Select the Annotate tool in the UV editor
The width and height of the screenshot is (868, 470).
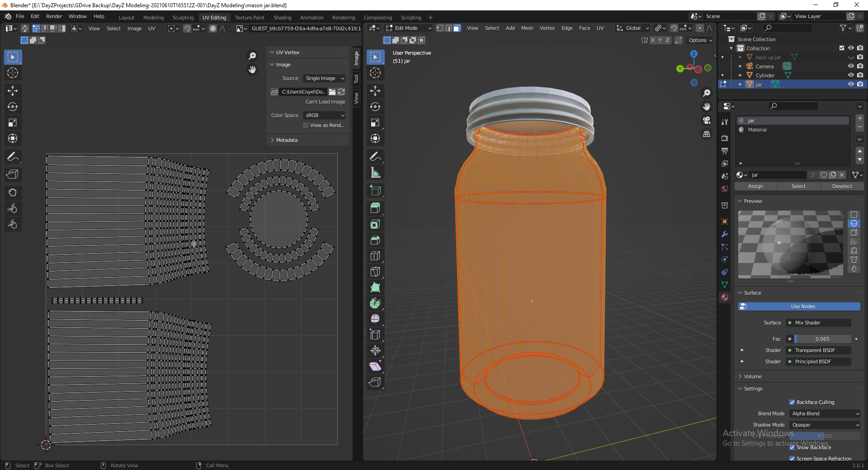click(x=13, y=157)
